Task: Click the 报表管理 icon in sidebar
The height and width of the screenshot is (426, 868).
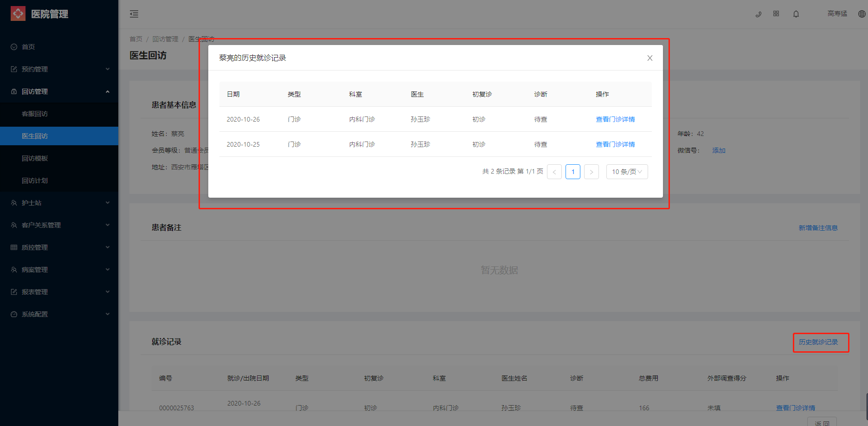Action: [14, 292]
